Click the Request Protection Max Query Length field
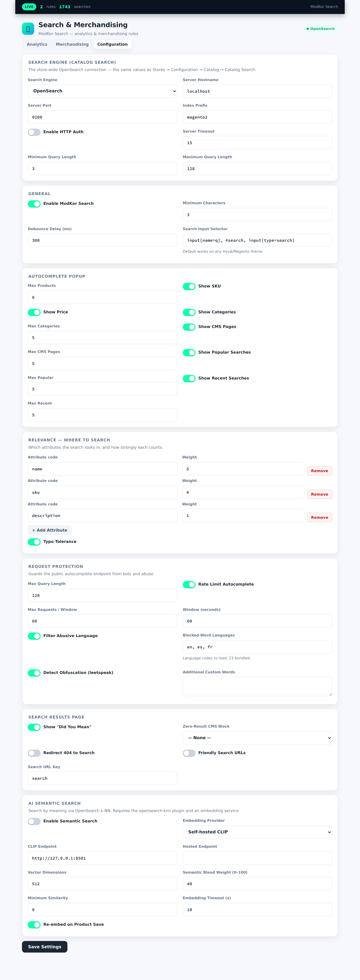 [x=103, y=595]
